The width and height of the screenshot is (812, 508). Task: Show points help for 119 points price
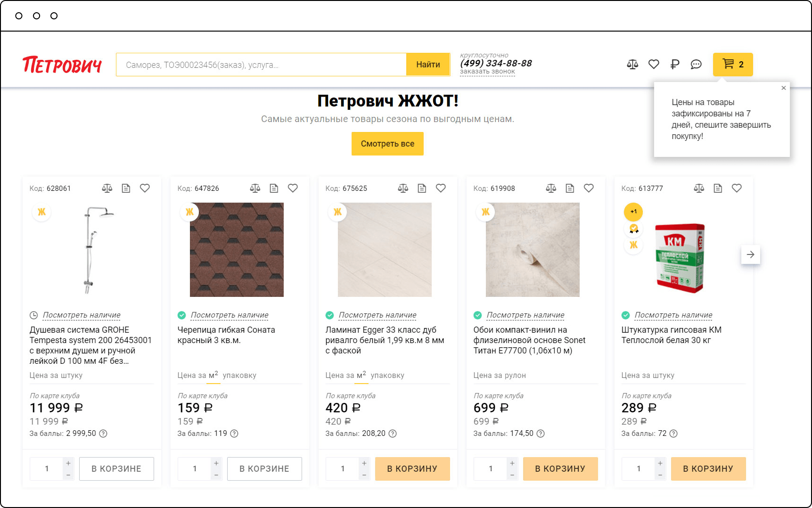(x=234, y=434)
